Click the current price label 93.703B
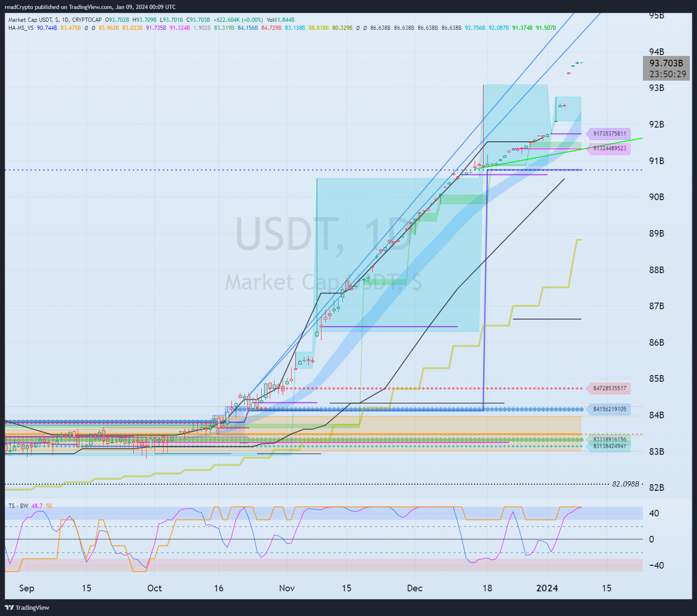 (x=666, y=63)
